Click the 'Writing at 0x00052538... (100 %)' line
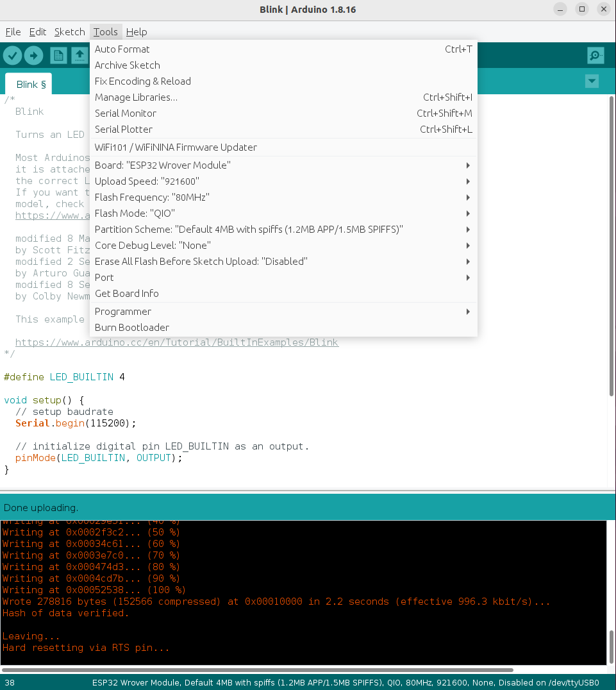The image size is (616, 690). tap(94, 590)
